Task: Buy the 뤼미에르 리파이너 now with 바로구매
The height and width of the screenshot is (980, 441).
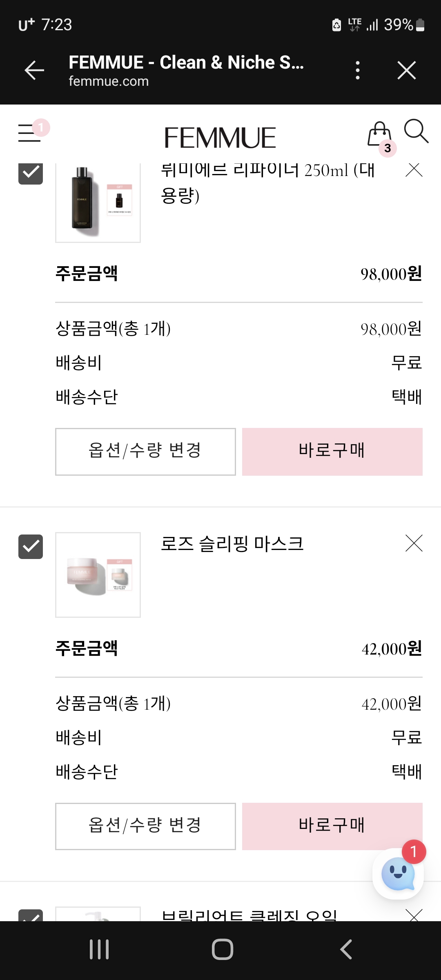Action: click(332, 452)
